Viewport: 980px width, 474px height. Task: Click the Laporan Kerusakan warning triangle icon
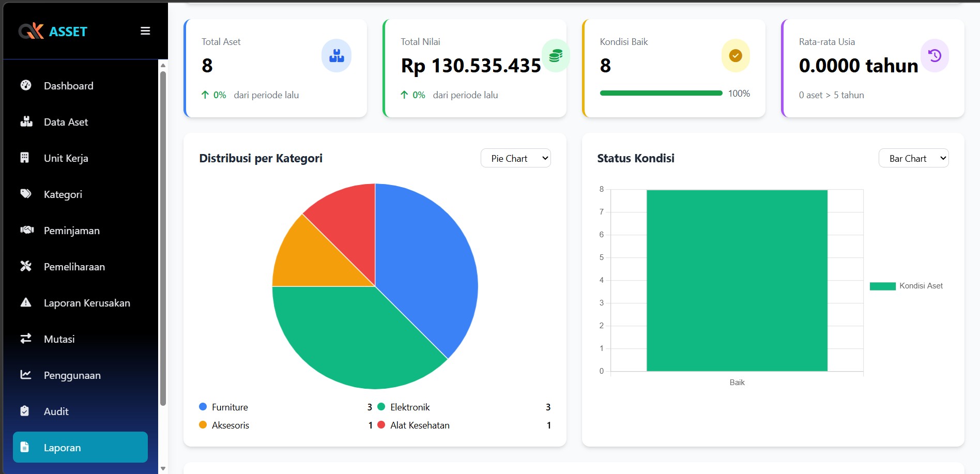click(26, 302)
